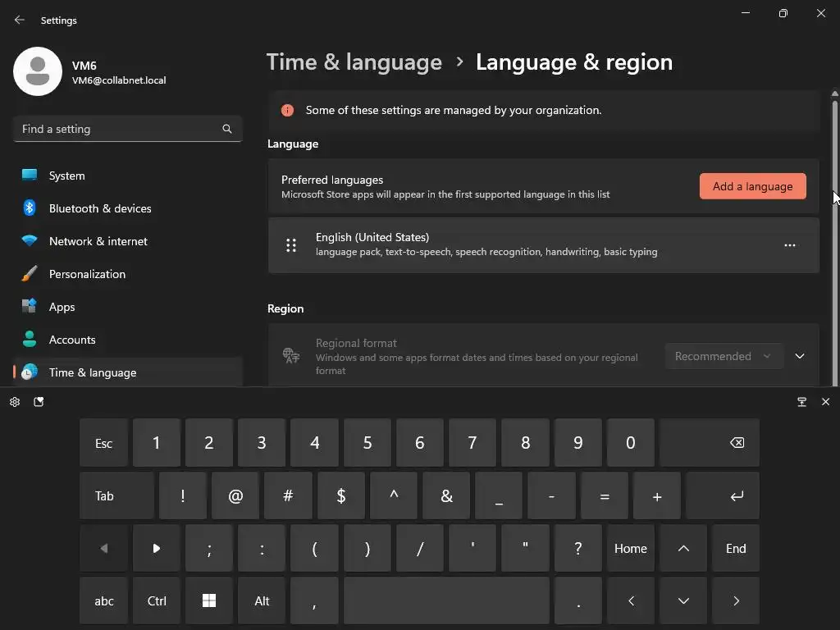Tap the Esc key on touch keyboard
This screenshot has width=840, height=630.
pos(104,443)
